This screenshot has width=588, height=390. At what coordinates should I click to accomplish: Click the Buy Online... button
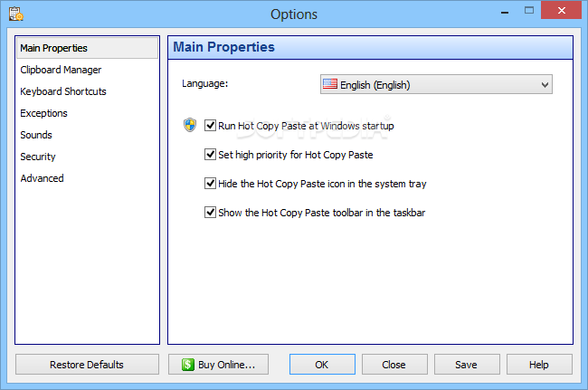[218, 365]
